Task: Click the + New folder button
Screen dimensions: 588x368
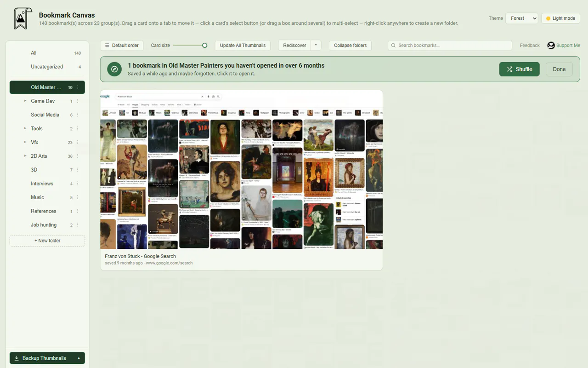Action: pyautogui.click(x=47, y=241)
